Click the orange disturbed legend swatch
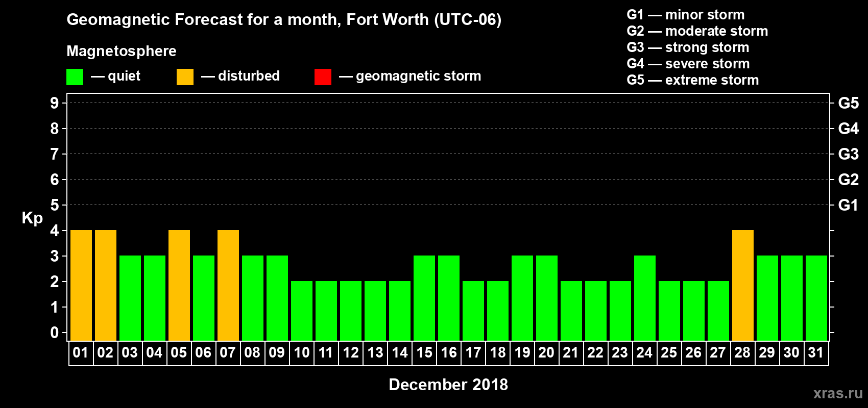Viewport: 868px width, 408px height. point(185,77)
